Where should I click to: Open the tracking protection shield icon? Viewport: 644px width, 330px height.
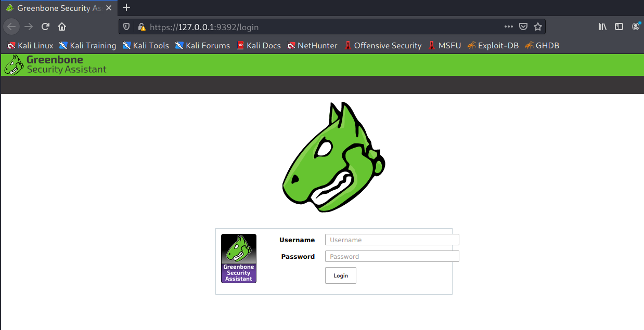click(126, 27)
